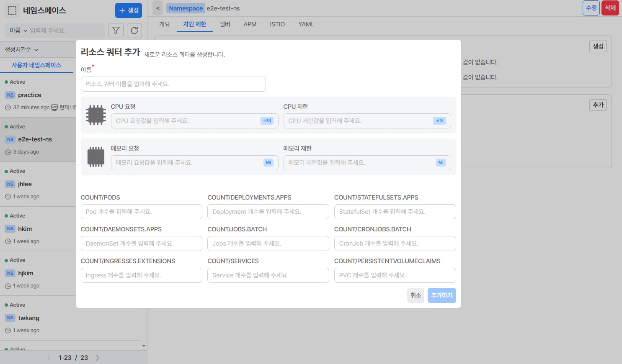Open the 생성시간순 sort dropdown
Screen dimensions: 622x364
pos(22,50)
